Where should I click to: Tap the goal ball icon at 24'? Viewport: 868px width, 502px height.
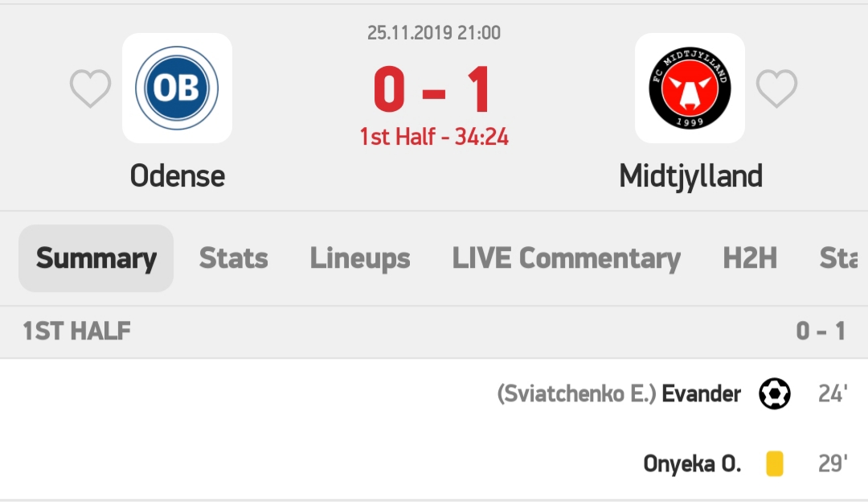tap(775, 394)
